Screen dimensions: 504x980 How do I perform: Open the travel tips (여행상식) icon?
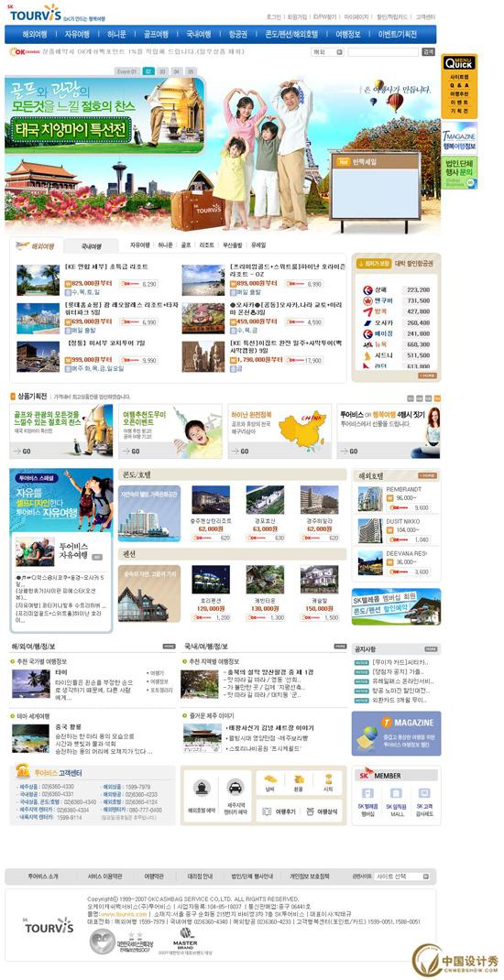310,811
